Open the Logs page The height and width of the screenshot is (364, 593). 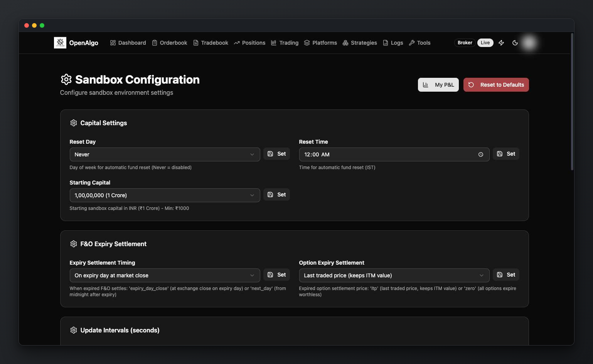click(x=393, y=43)
